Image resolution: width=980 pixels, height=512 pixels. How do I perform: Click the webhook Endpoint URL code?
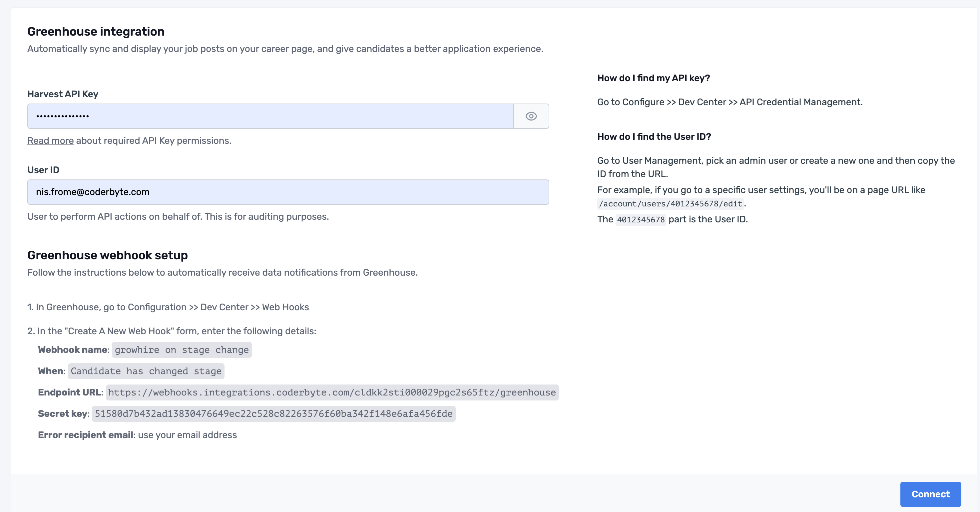[332, 392]
